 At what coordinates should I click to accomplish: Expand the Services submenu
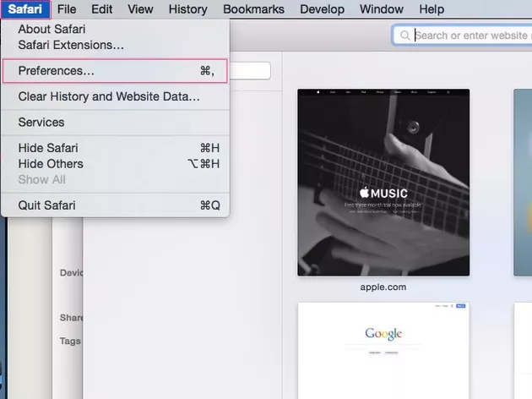(116, 123)
